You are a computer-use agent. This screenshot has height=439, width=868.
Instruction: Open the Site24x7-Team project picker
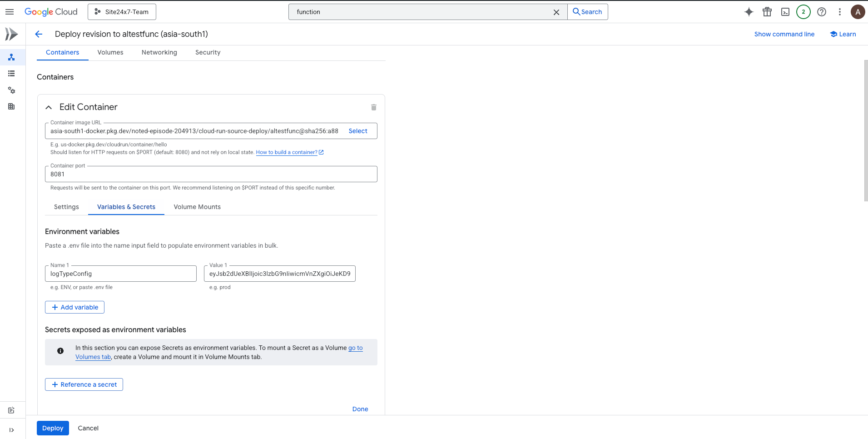click(x=122, y=12)
